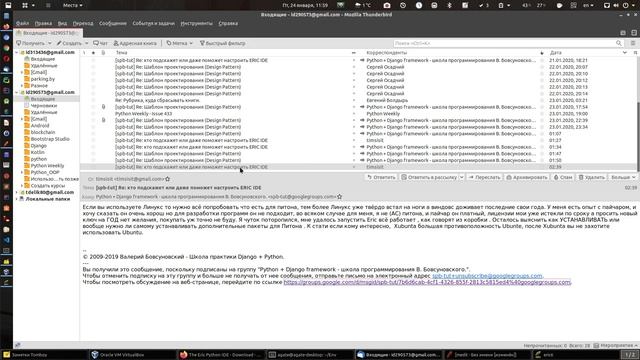
Task: Mark the message as Спам
Action: click(x=563, y=177)
